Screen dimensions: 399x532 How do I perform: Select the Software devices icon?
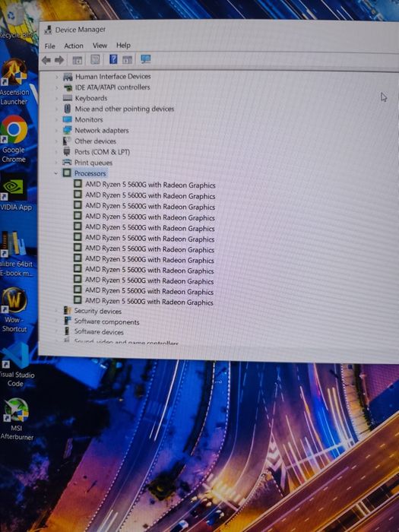[67, 331]
